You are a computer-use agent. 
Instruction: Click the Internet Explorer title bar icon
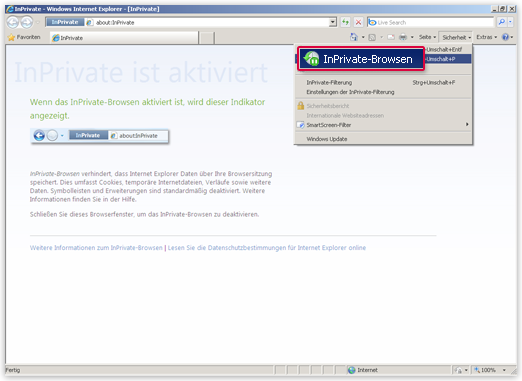(x=10, y=9)
